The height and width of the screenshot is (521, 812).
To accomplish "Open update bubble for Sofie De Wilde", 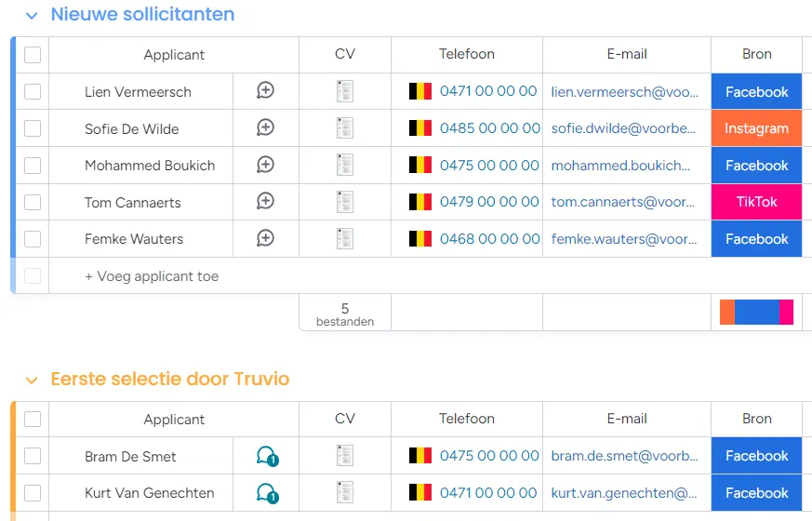I will (x=265, y=128).
